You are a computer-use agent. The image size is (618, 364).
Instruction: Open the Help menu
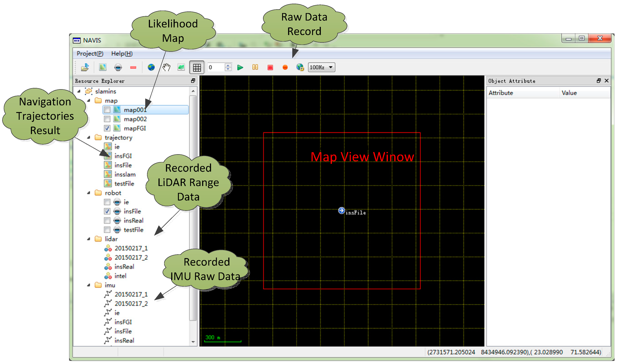122,53
